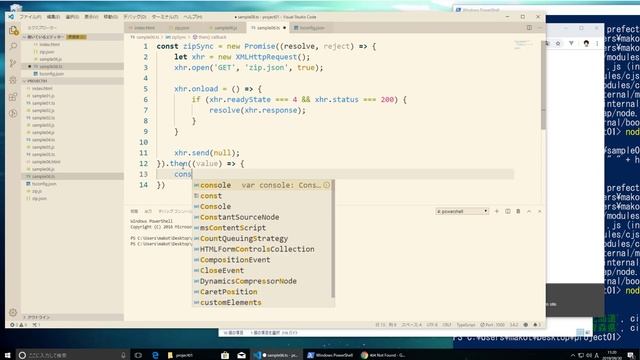Open the Edit menu
The width and height of the screenshot is (640, 360).
point(53,17)
